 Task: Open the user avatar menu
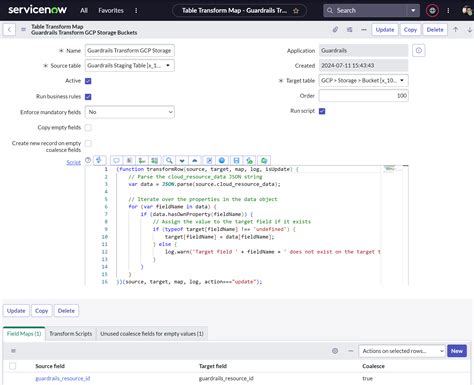point(467,11)
